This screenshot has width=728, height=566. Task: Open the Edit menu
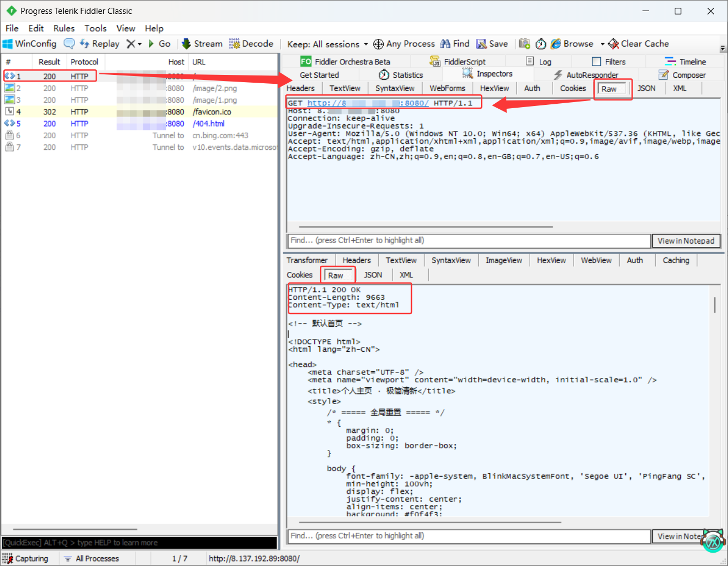coord(36,28)
